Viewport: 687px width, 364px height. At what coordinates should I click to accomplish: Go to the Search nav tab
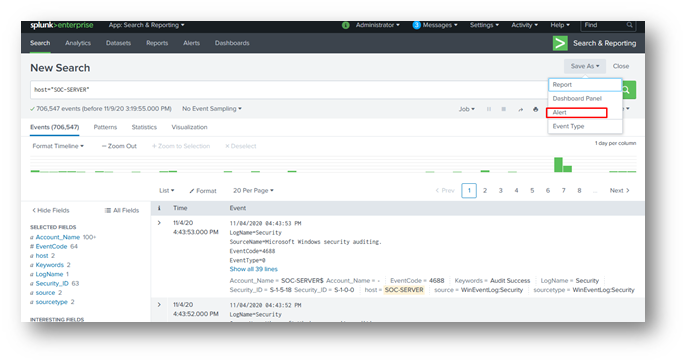[40, 43]
